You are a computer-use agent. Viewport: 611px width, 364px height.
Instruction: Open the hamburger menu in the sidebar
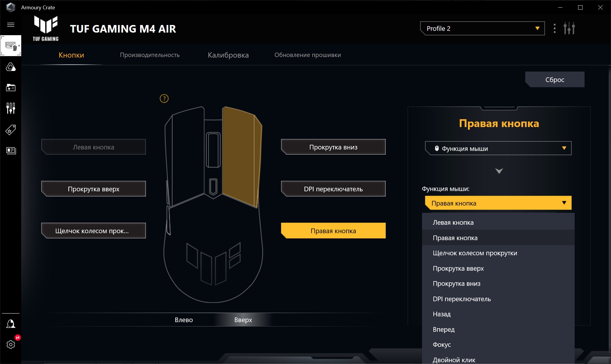[11, 25]
